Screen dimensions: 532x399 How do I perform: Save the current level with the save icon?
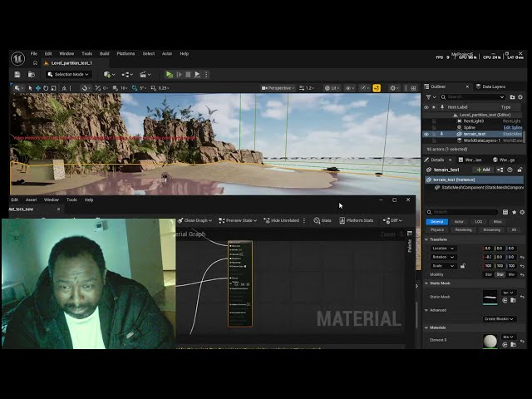pos(17,74)
